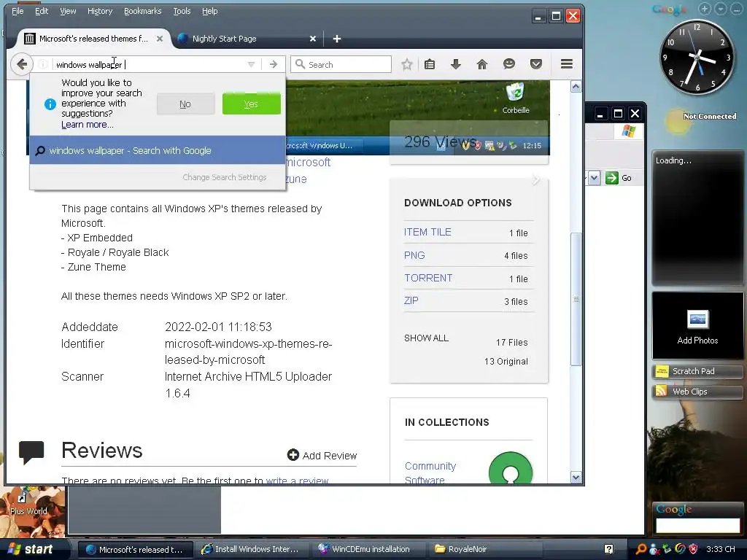The width and height of the screenshot is (747, 560).
Task: Click the red security shield tray icon
Action: (693, 549)
